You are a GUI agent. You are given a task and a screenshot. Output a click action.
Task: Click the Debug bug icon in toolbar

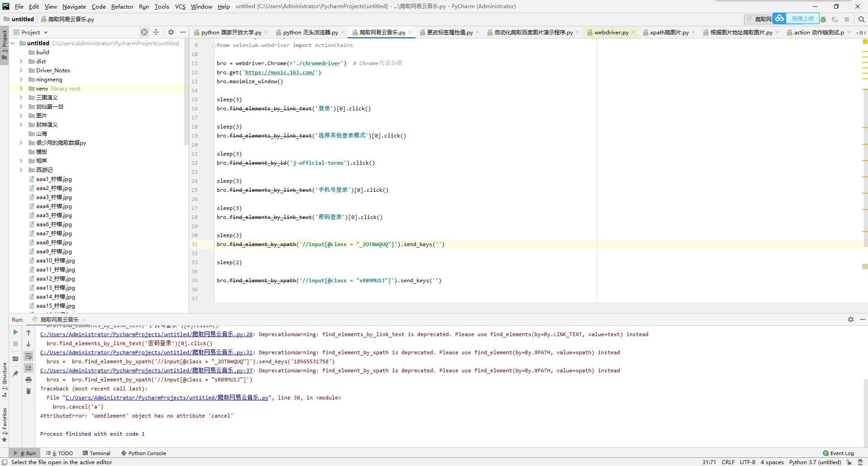coord(823,19)
